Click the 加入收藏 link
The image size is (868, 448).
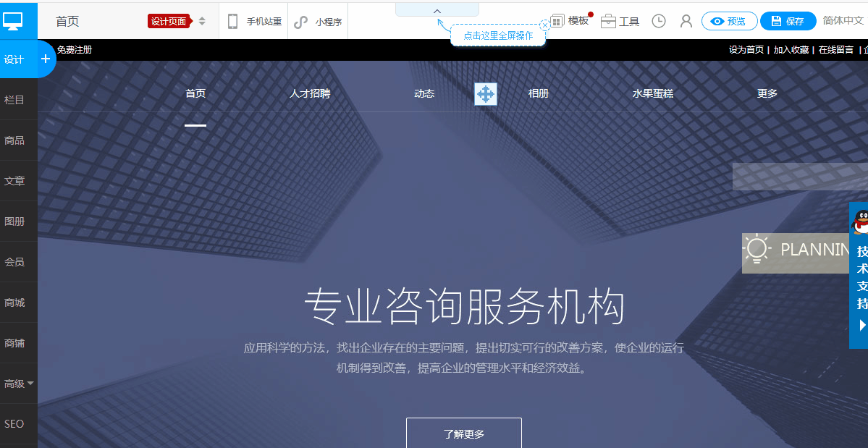click(791, 50)
